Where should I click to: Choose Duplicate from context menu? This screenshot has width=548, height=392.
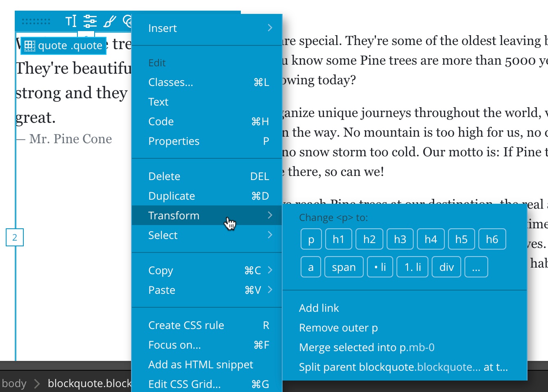pyautogui.click(x=207, y=196)
